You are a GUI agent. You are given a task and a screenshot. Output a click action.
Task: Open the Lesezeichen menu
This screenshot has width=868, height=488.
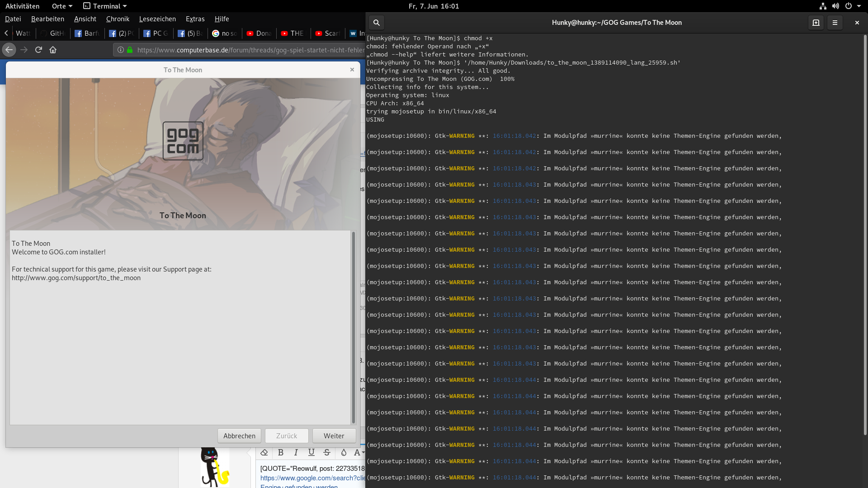[x=157, y=19]
